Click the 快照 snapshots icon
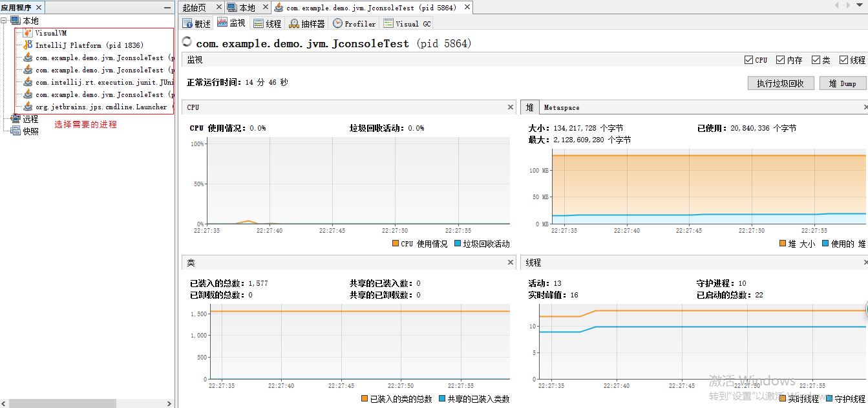The height and width of the screenshot is (408, 868). click(16, 131)
